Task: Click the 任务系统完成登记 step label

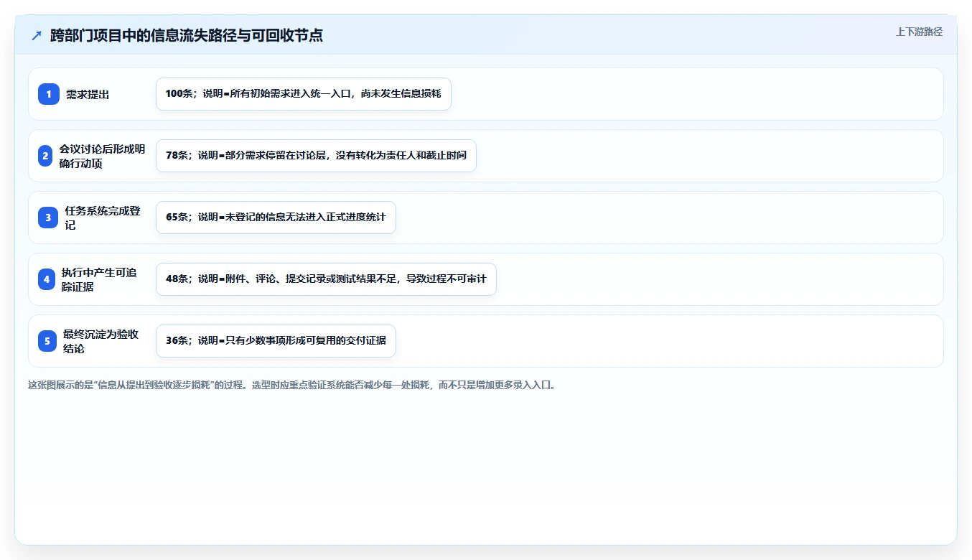Action: click(x=103, y=218)
